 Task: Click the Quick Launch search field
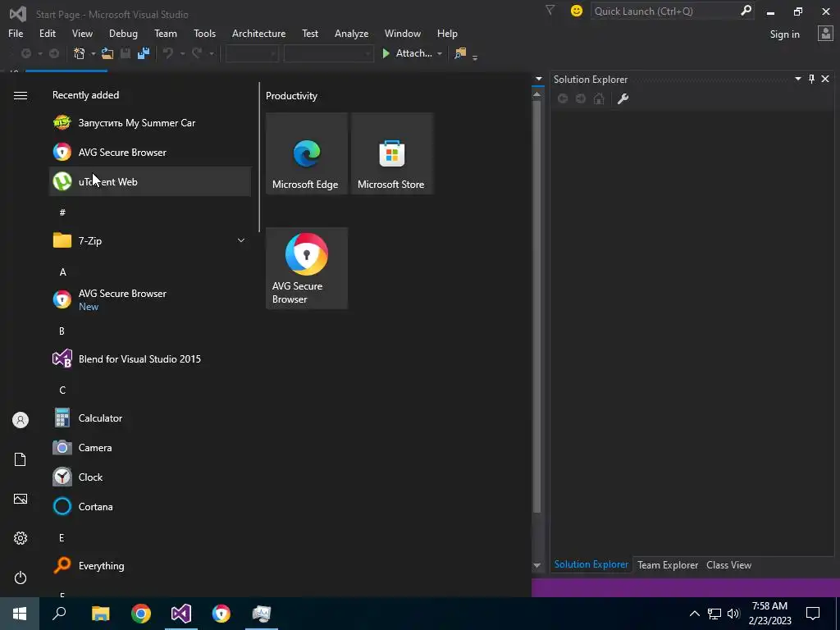[673, 11]
